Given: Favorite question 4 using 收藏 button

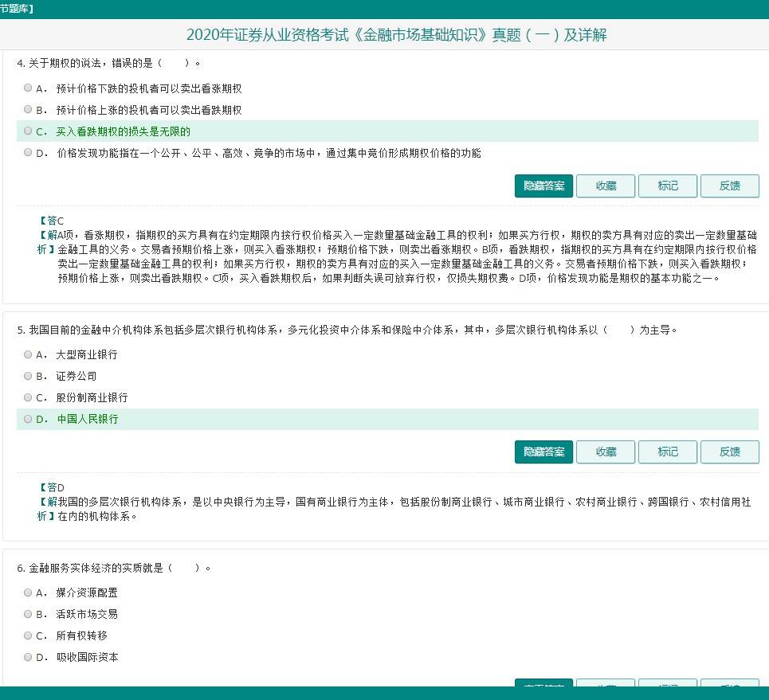Looking at the screenshot, I should pyautogui.click(x=606, y=186).
